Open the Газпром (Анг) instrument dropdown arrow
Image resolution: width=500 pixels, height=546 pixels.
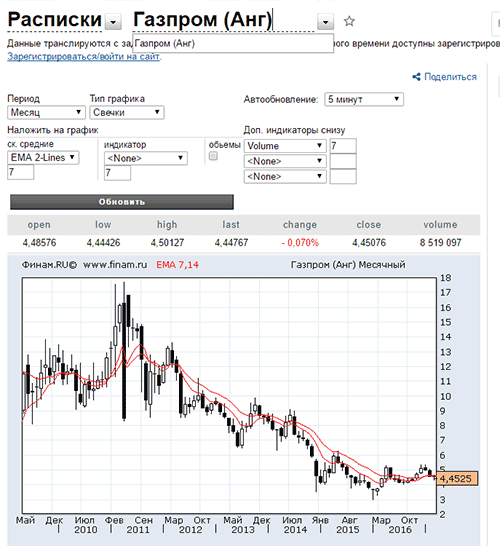(325, 22)
